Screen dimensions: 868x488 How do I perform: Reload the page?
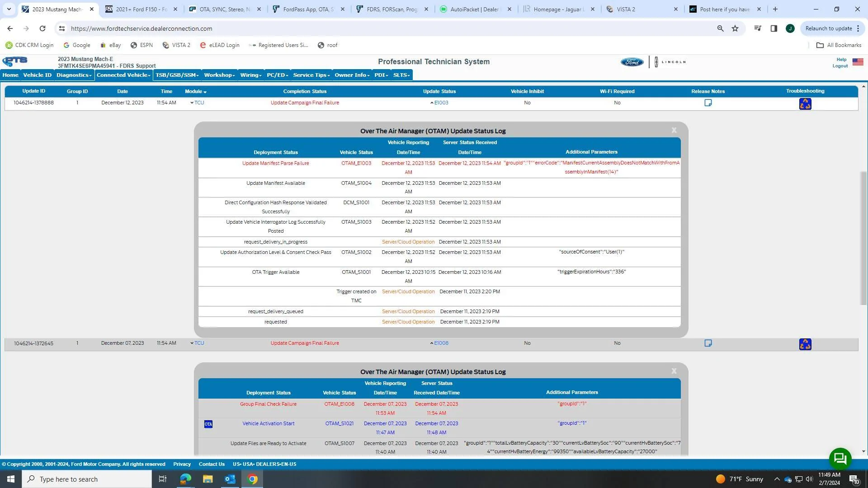tap(42, 28)
